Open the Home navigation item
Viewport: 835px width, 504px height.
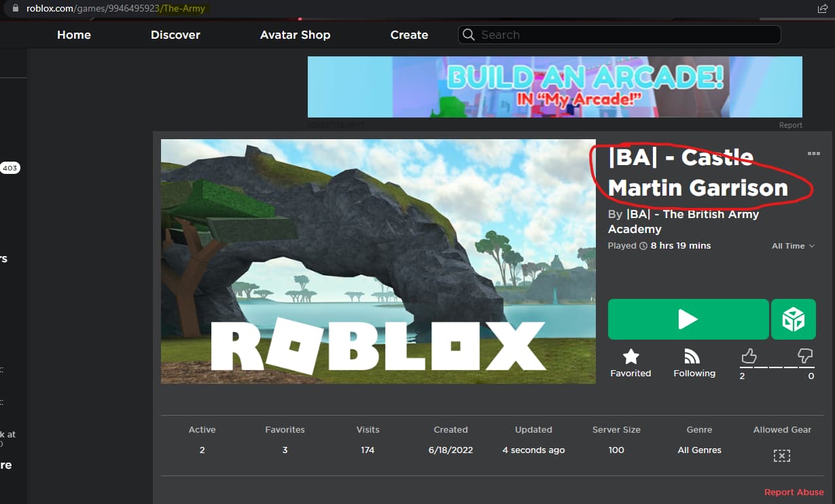point(74,35)
